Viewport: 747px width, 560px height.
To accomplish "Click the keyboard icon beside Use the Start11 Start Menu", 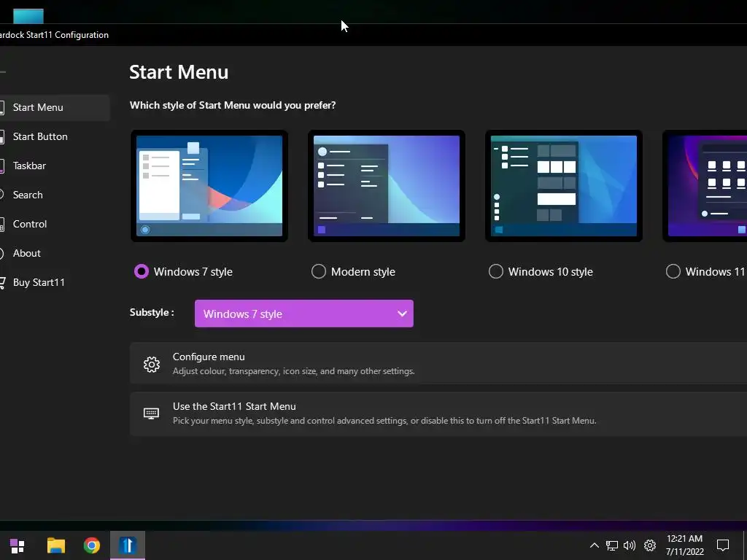I will click(x=152, y=413).
